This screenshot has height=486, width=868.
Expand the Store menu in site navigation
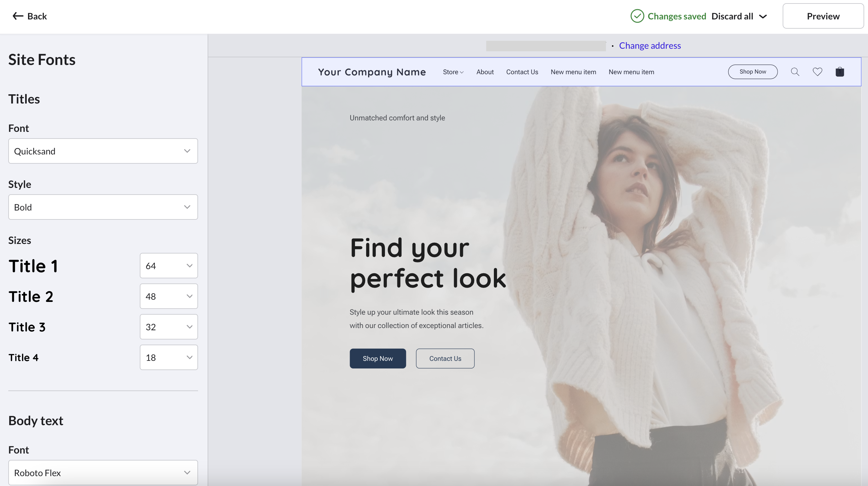453,72
